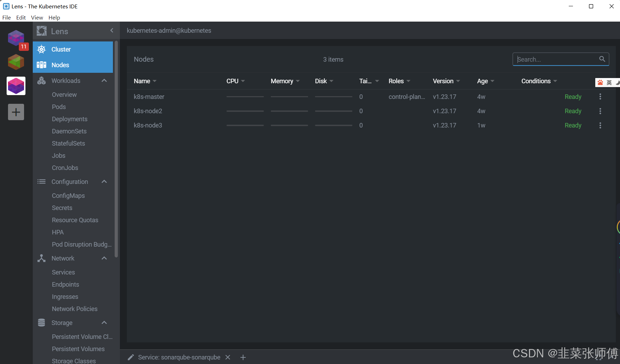This screenshot has height=364, width=620.
Task: Open the HPA page
Action: click(x=58, y=232)
